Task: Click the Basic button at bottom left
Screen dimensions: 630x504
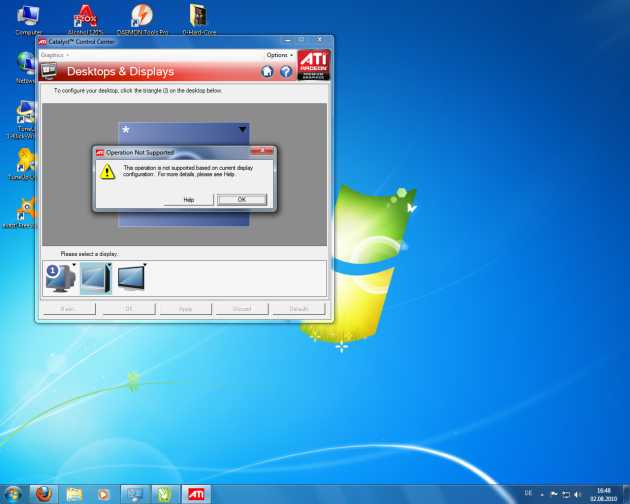Action: click(x=69, y=309)
